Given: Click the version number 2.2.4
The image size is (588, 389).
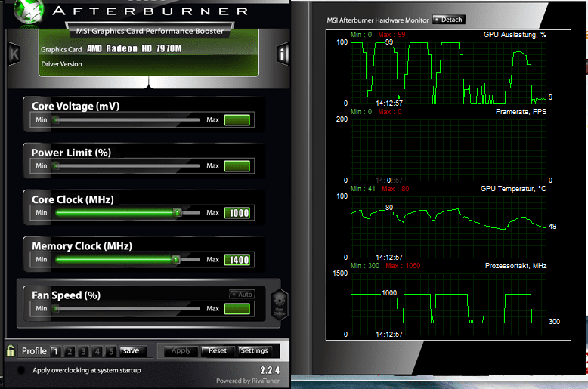Looking at the screenshot, I should (x=270, y=370).
